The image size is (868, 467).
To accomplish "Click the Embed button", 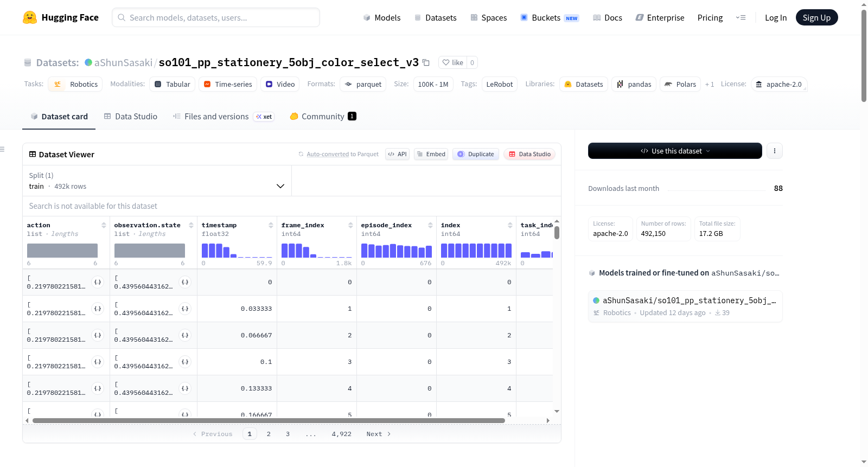I will (431, 154).
